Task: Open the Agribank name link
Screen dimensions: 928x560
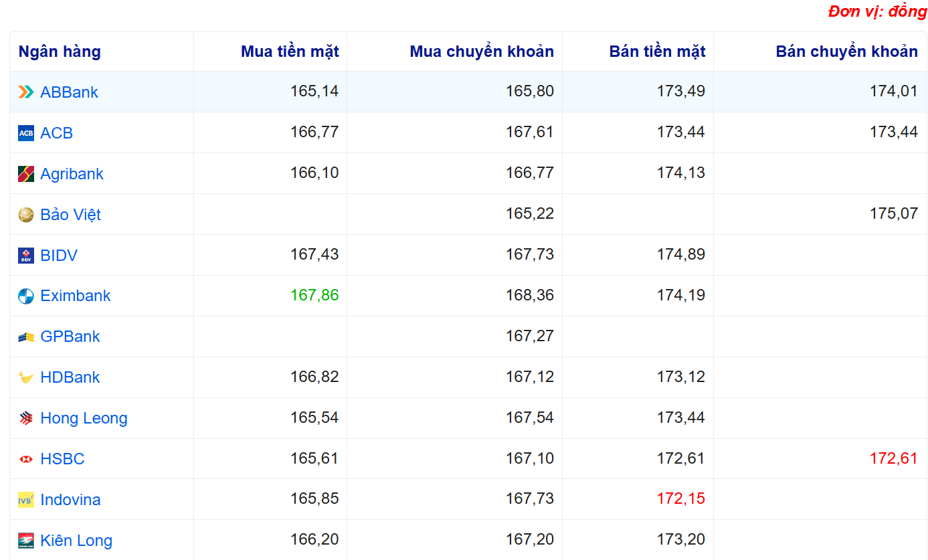Action: [x=72, y=174]
